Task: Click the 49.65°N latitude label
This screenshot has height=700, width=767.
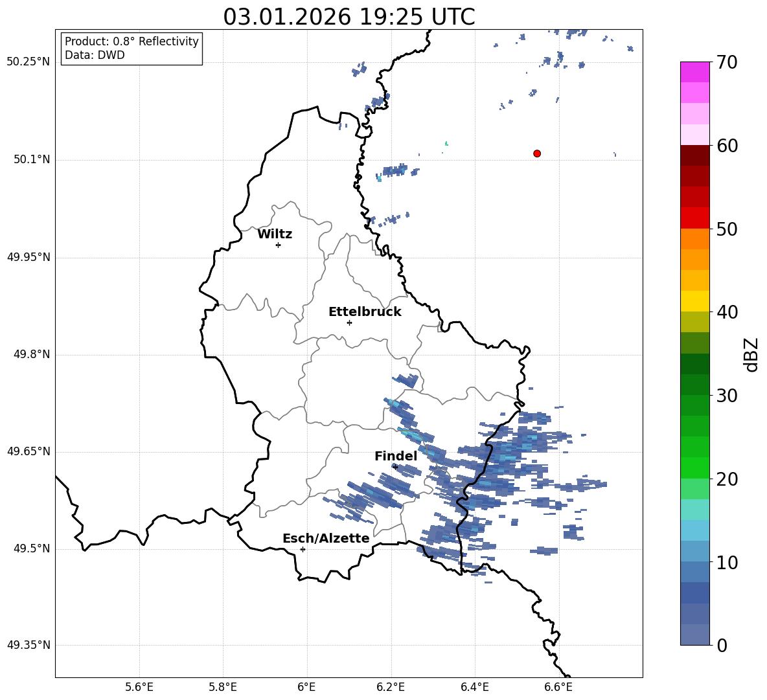Action: (x=29, y=451)
